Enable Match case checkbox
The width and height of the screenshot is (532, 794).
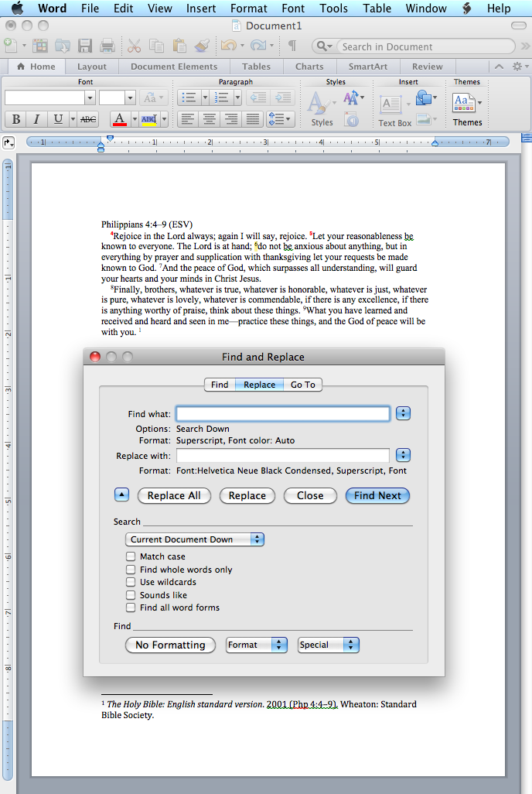[131, 556]
